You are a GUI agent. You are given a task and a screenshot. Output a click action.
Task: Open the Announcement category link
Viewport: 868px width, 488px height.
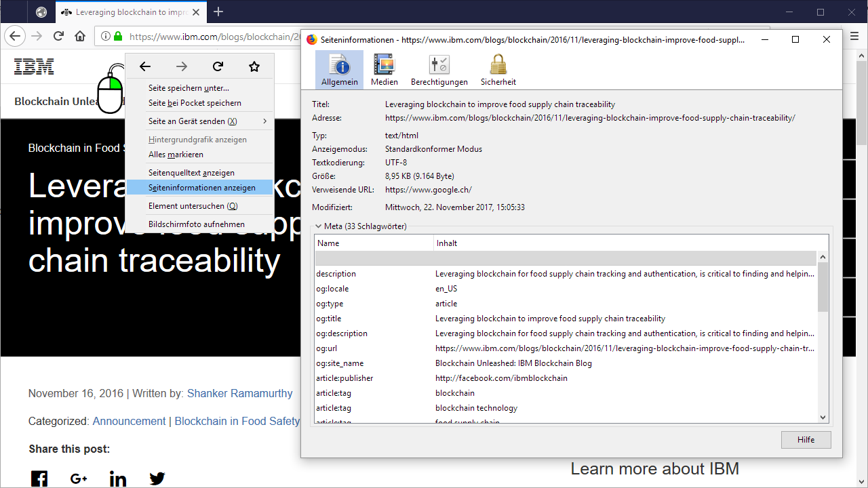point(129,422)
